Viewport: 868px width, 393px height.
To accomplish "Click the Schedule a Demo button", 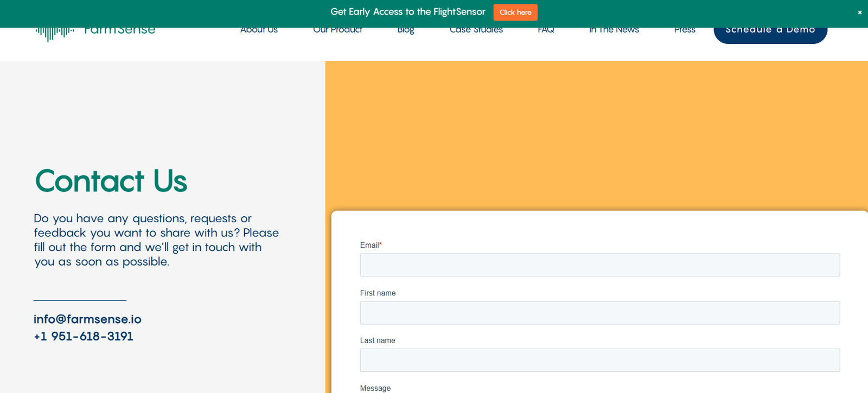I will [770, 33].
